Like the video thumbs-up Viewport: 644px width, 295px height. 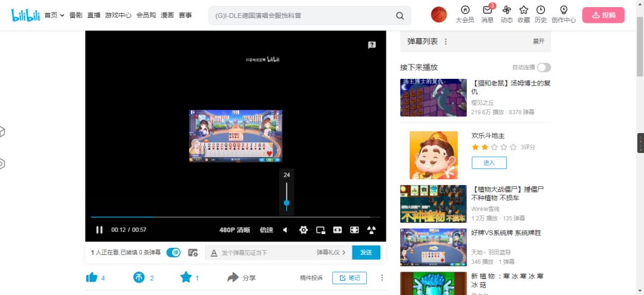point(92,278)
